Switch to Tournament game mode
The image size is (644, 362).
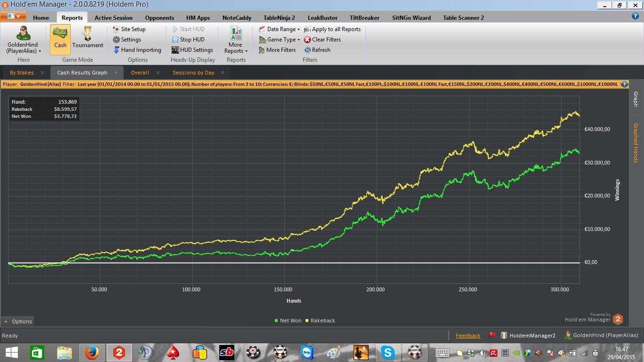pyautogui.click(x=88, y=39)
